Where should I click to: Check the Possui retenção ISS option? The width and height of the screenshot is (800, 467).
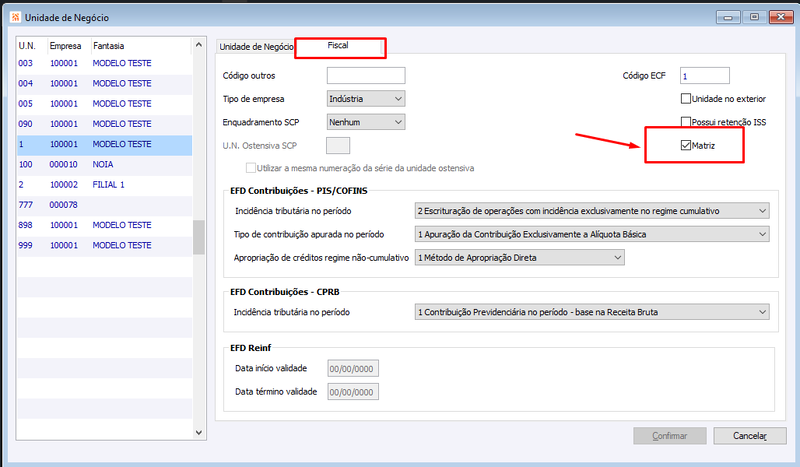pyautogui.click(x=686, y=122)
